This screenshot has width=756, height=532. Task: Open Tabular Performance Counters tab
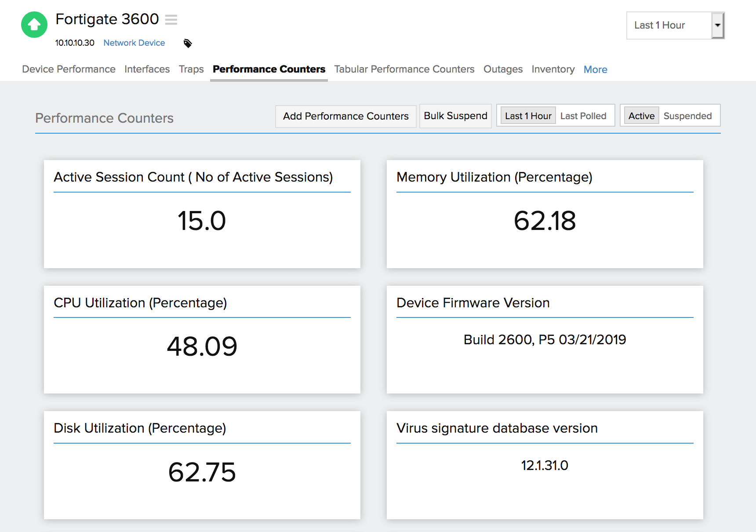tap(404, 69)
